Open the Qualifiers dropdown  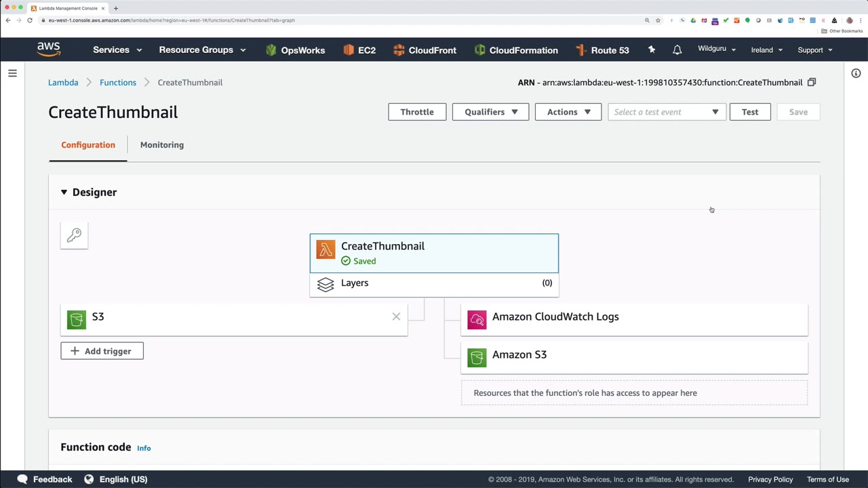click(x=491, y=112)
